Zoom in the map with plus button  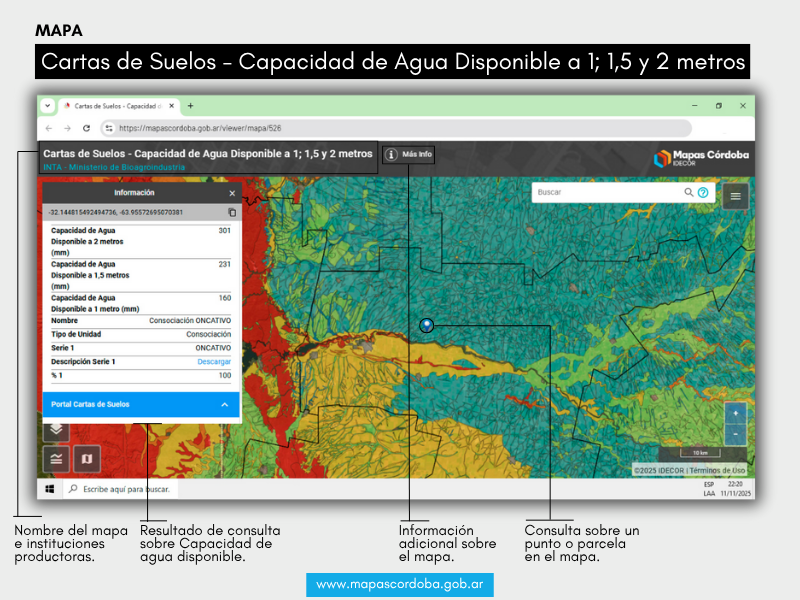point(735,413)
